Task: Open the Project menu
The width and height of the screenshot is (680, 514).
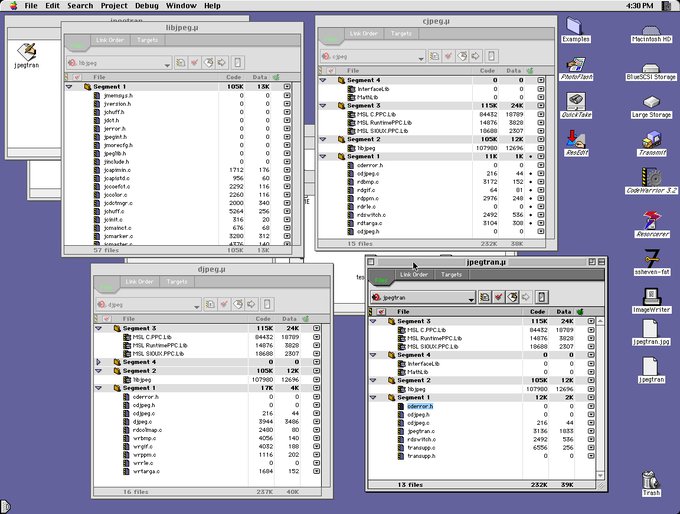Action: pyautogui.click(x=114, y=6)
